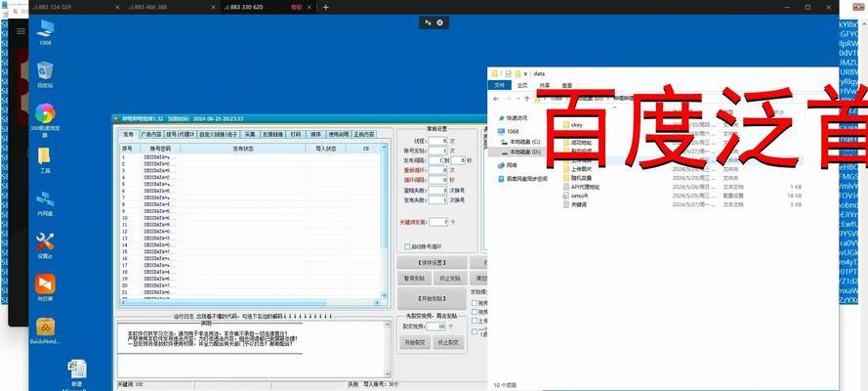Select 网络 in the Explorer sidebar
This screenshot has height=391, width=868.
[507, 165]
